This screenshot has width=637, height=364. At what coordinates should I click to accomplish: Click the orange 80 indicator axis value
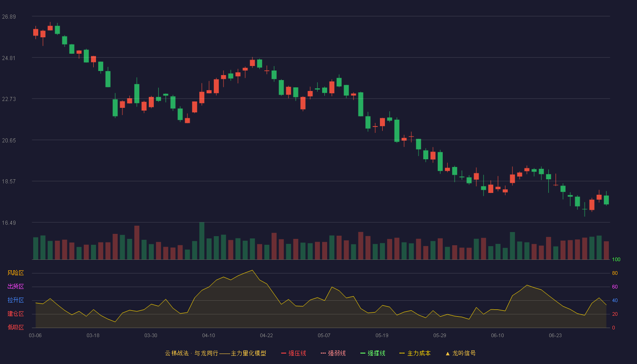click(615, 273)
